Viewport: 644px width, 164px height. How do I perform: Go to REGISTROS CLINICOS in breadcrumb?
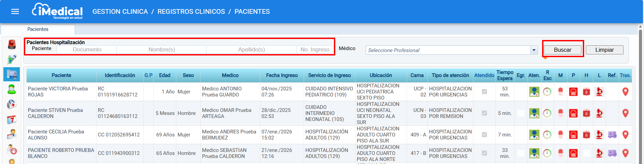(191, 11)
